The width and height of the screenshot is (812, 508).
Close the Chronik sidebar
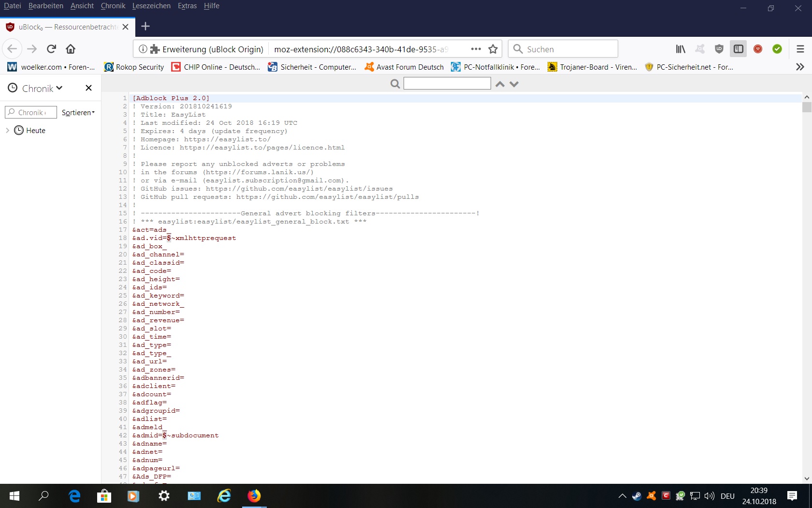point(88,88)
